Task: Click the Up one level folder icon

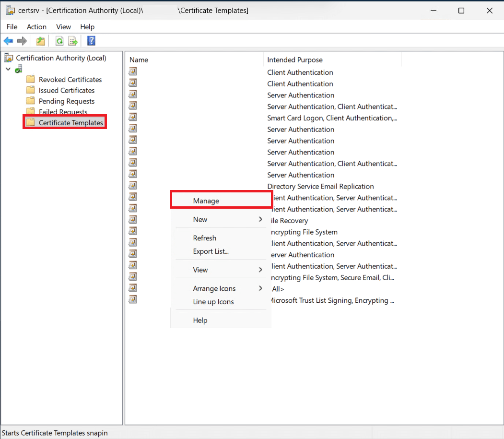Action: click(x=41, y=41)
